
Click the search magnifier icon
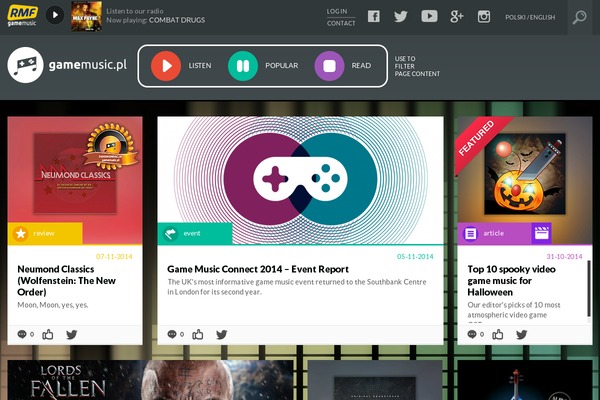click(x=579, y=16)
